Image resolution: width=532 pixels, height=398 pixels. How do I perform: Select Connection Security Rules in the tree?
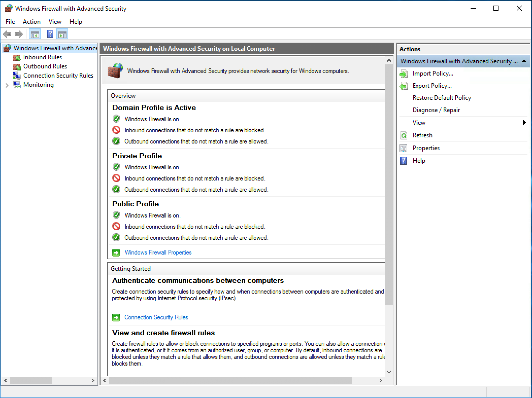pyautogui.click(x=58, y=76)
